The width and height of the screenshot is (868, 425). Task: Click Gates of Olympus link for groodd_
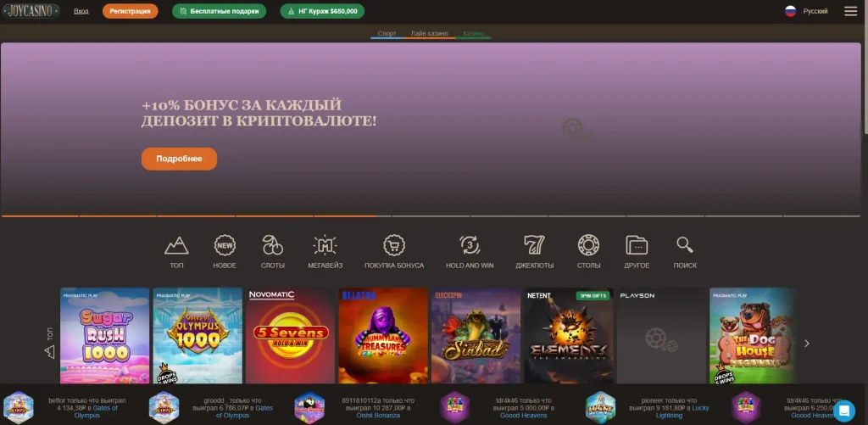244,411
